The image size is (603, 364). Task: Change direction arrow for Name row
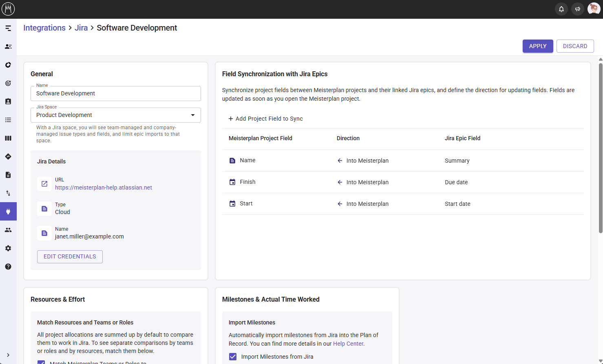tap(340, 161)
